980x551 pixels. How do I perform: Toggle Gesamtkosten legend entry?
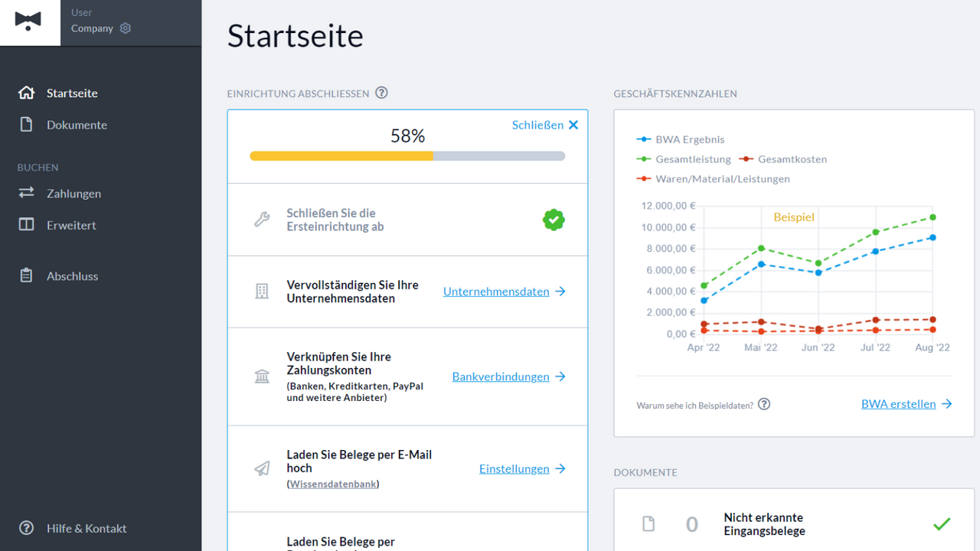pyautogui.click(x=783, y=159)
